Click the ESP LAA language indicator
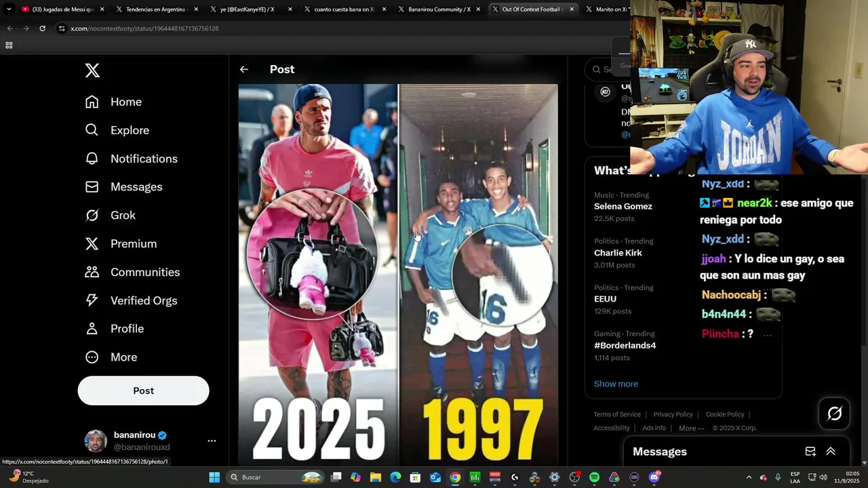Image resolution: width=868 pixels, height=488 pixels. [x=795, y=477]
